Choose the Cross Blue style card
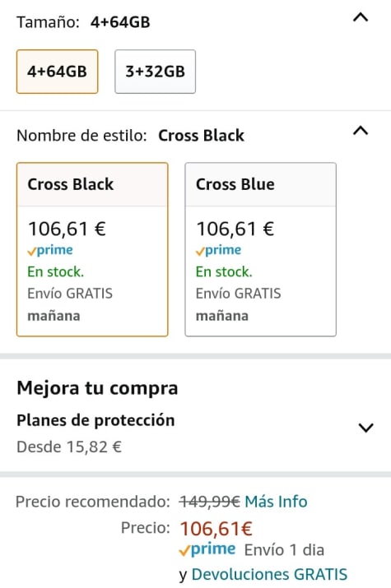Screen dimensions: 391x588 (x=260, y=249)
